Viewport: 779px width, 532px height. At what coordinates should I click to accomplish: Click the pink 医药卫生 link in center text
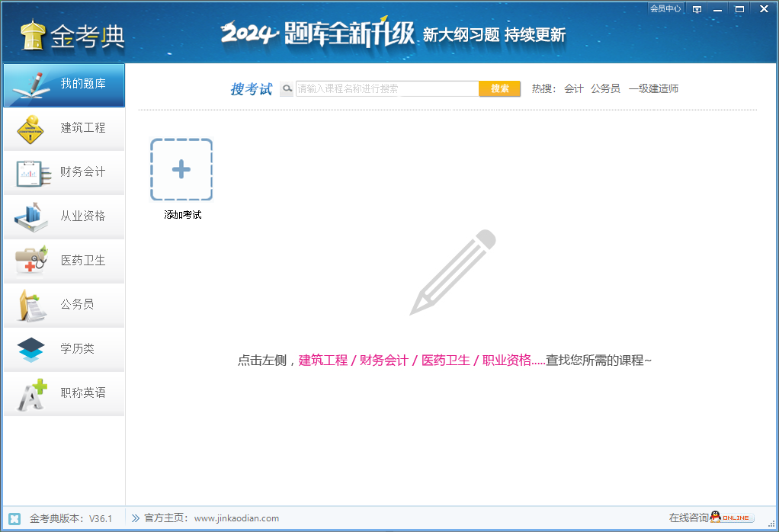click(445, 361)
